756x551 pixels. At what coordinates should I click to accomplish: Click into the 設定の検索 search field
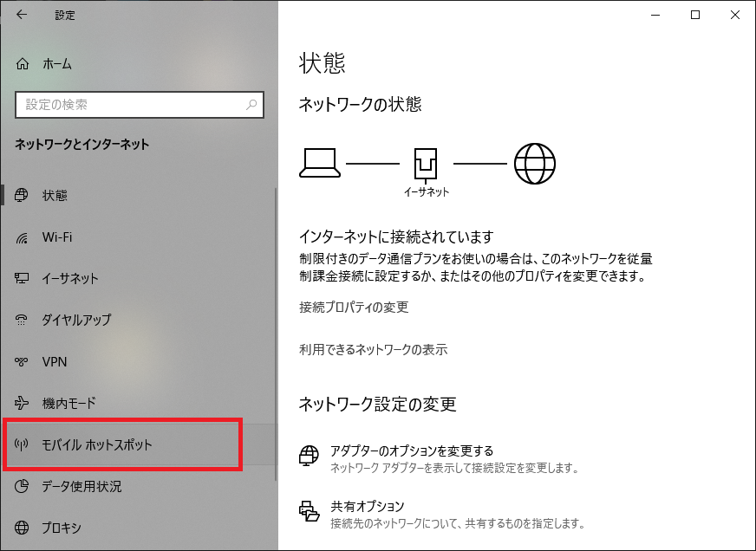click(130, 105)
